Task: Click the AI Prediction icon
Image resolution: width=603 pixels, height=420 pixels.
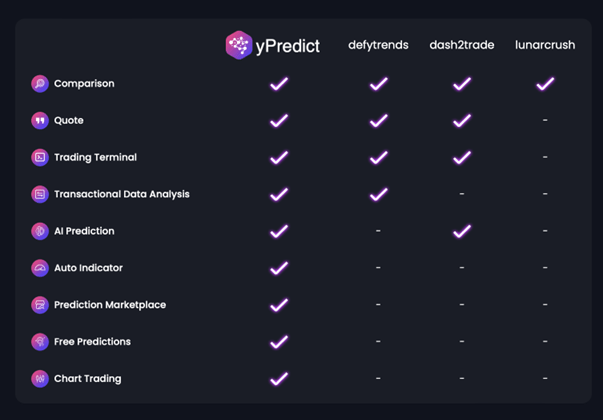Action: tap(40, 231)
